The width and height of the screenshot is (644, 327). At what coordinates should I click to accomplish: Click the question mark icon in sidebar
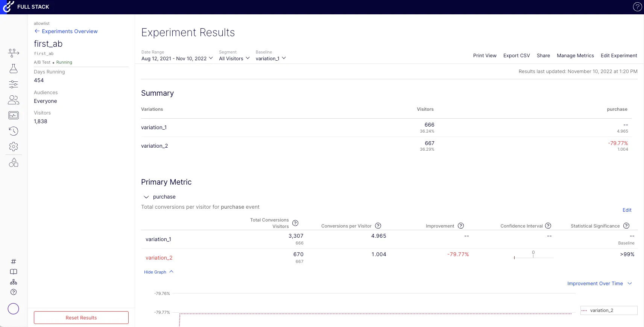coord(14,292)
